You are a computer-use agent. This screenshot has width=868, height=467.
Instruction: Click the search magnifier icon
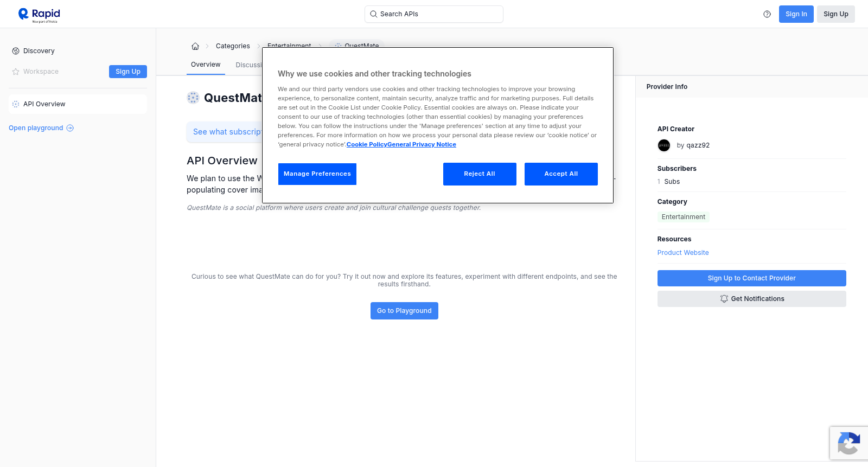tap(374, 14)
